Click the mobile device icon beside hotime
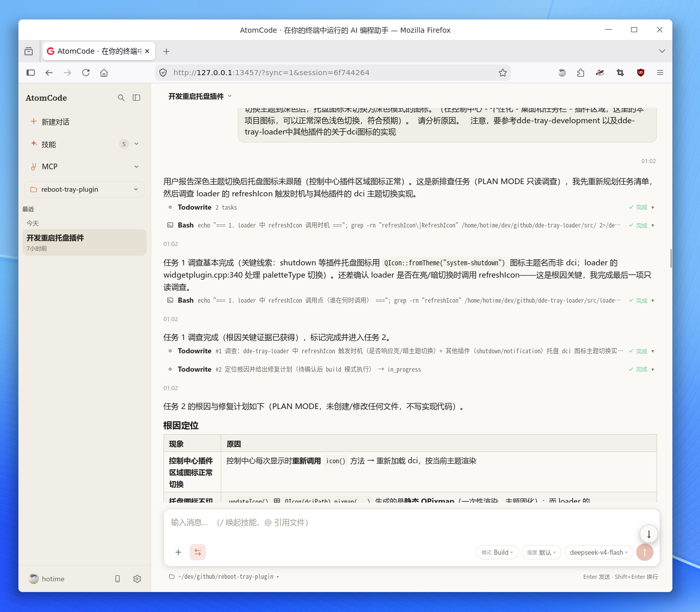 coord(118,579)
